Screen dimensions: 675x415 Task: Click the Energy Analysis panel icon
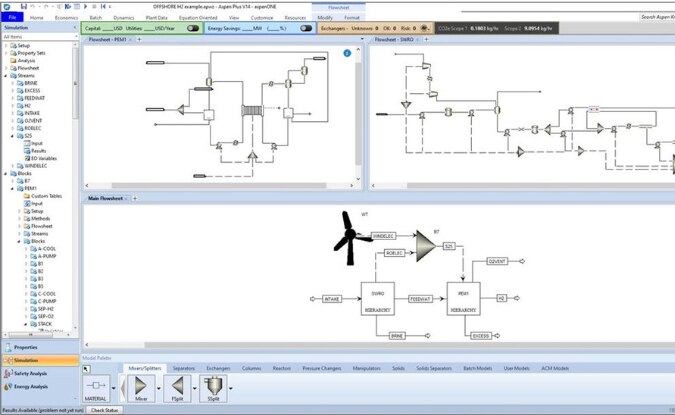9,387
